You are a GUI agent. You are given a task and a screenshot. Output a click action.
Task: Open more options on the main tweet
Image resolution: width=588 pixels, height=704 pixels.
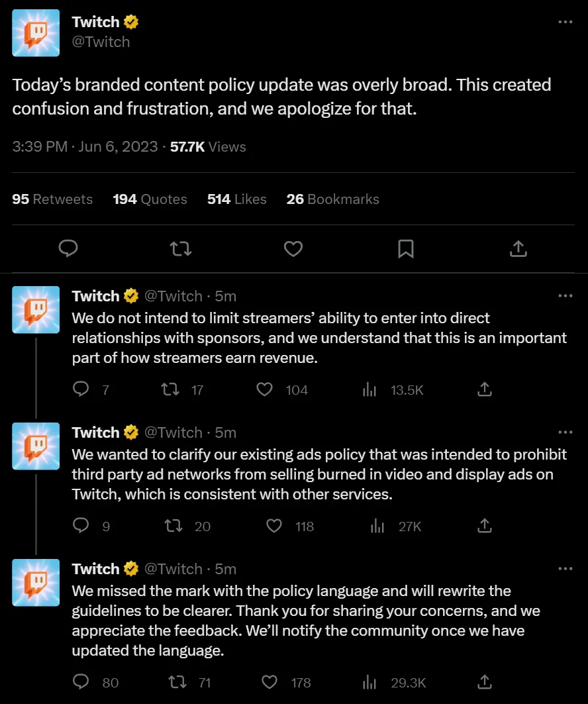[x=565, y=22]
